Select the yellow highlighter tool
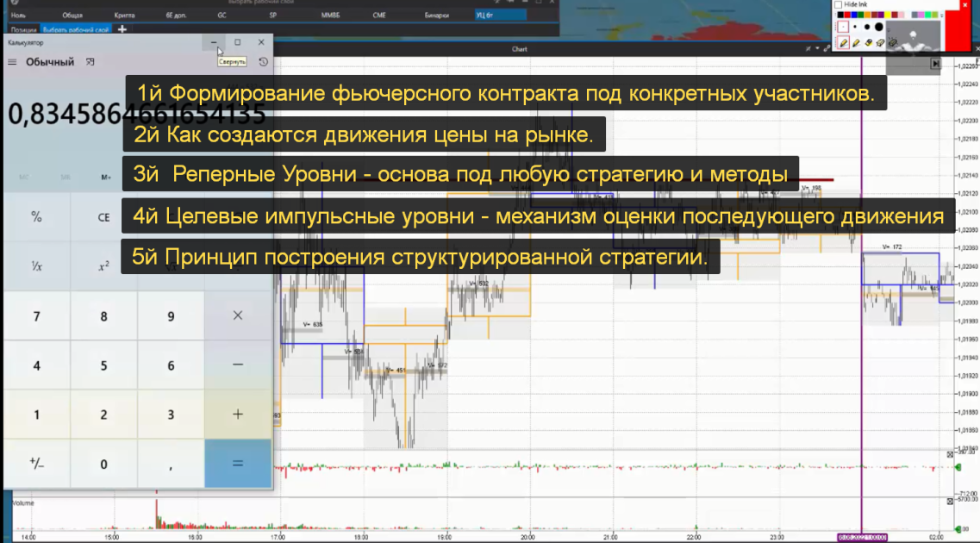Screen dimensions: 980x543 click(x=856, y=42)
